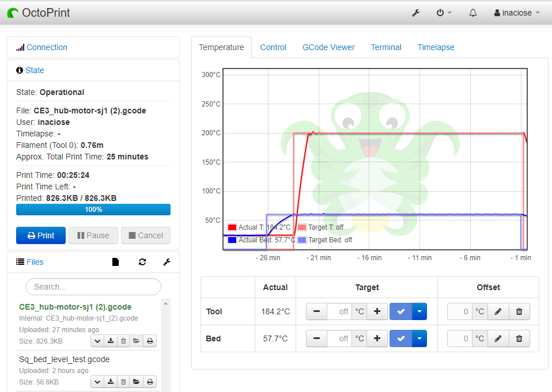Click the file upload icon in the Files header
This screenshot has width=552, height=392.
point(115,262)
